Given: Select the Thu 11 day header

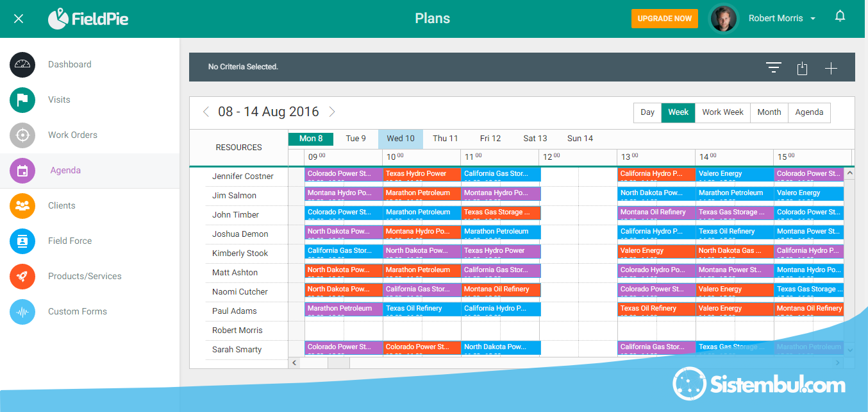Looking at the screenshot, I should coord(446,139).
